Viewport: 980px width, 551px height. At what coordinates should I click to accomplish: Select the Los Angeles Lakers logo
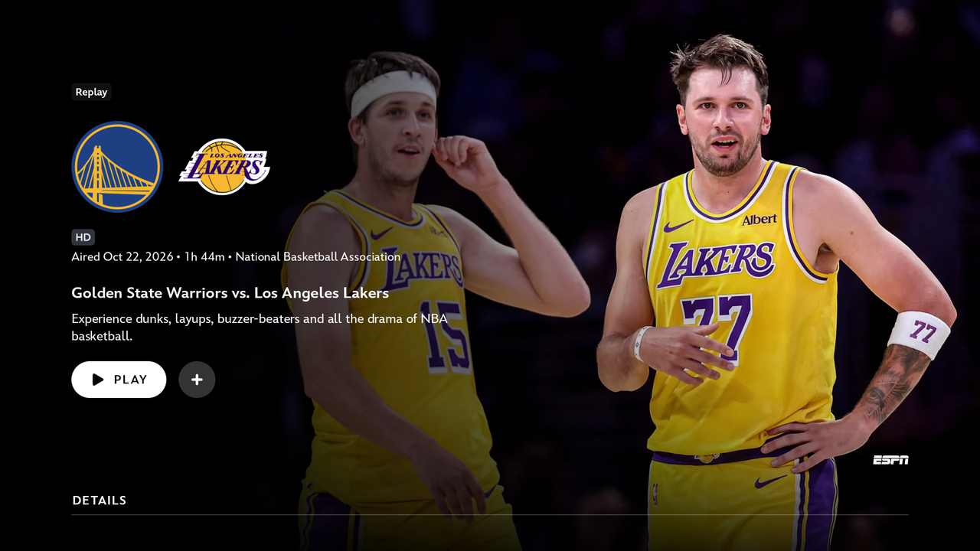(224, 167)
